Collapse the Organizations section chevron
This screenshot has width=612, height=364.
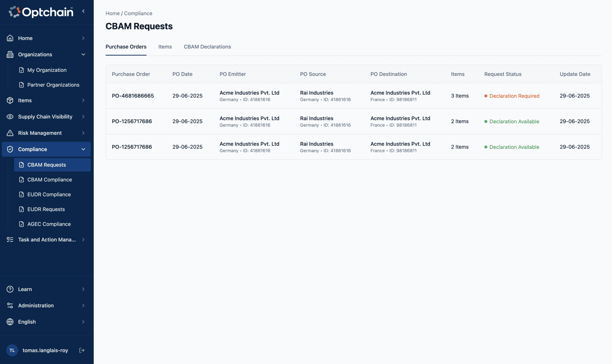pos(83,54)
